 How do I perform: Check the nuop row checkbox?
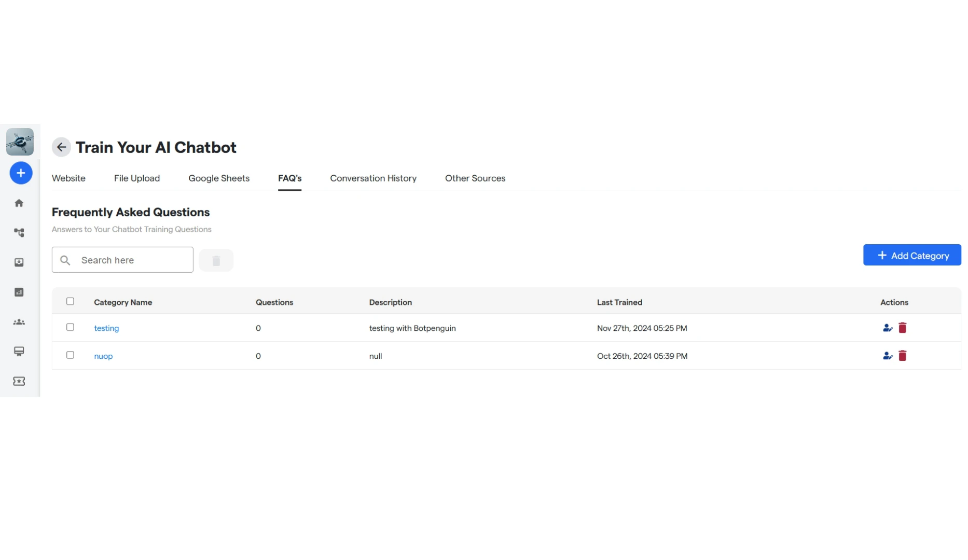[71, 355]
